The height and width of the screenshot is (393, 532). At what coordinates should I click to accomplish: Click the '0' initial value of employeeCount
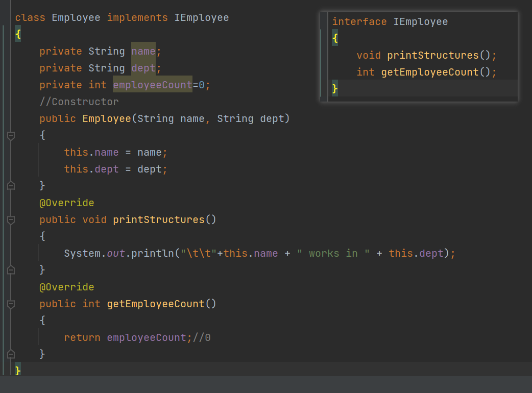[x=202, y=85]
